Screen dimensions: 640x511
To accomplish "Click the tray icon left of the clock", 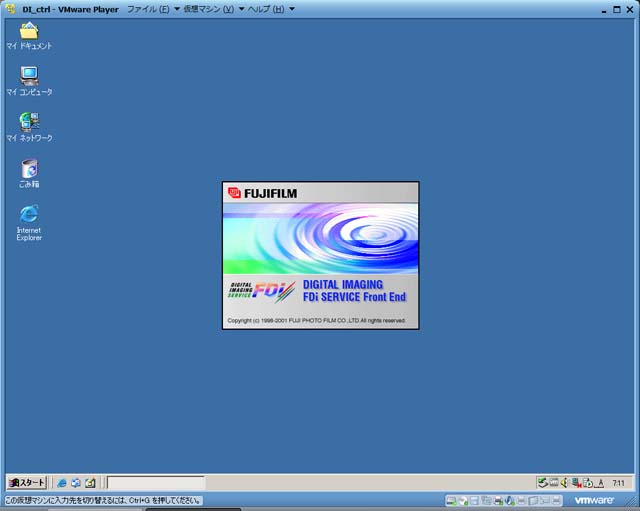I will 599,483.
